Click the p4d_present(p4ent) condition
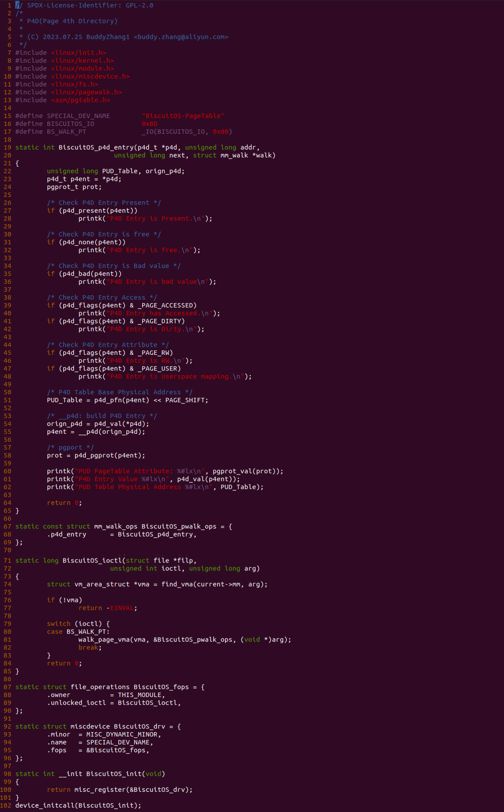Screen dimensions: 504x812 (98, 211)
